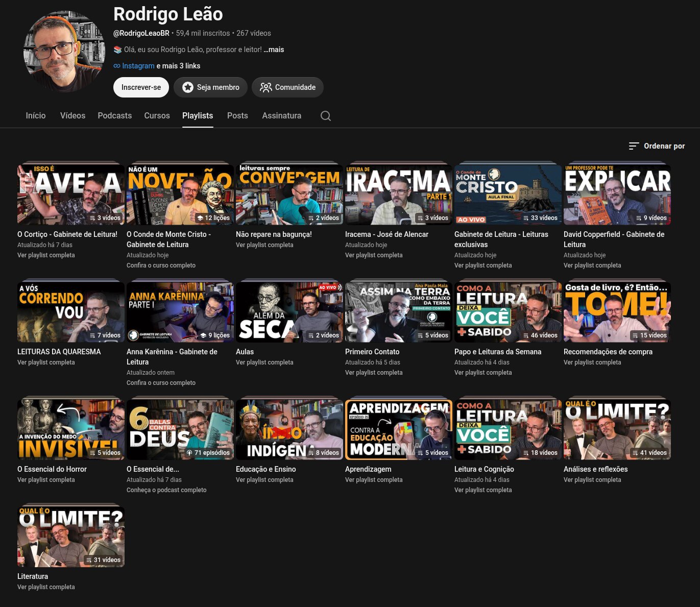The image size is (700, 607).
Task: Click the channel search magnifier icon
Action: pyautogui.click(x=326, y=116)
